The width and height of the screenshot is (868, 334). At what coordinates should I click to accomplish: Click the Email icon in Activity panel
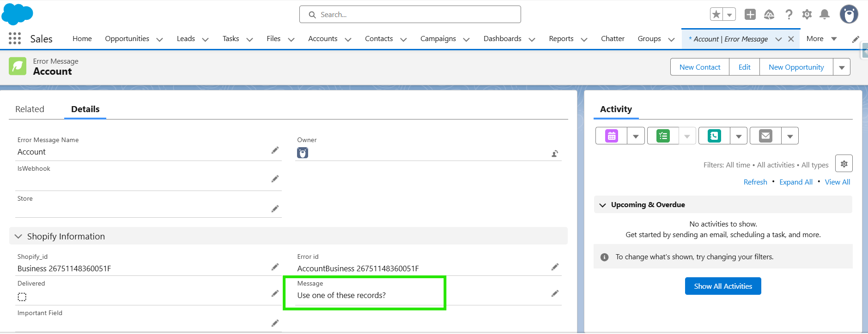(x=765, y=136)
